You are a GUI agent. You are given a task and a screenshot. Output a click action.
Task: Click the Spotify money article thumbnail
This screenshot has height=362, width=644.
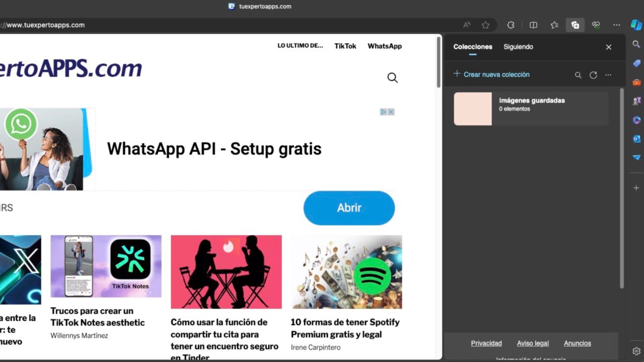point(346,272)
